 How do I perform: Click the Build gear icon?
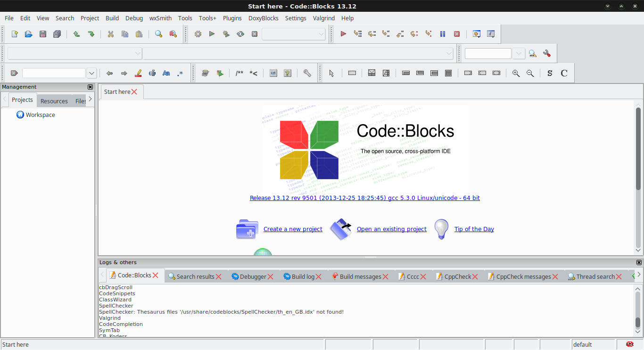(x=198, y=34)
